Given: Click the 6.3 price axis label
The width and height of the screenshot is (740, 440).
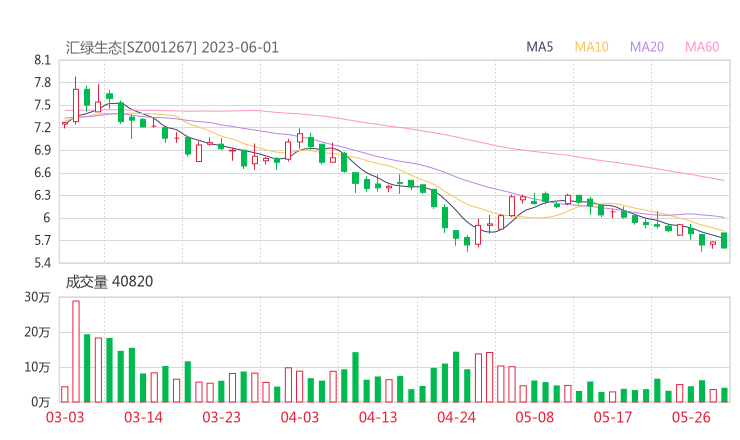Looking at the screenshot, I should 42,195.
